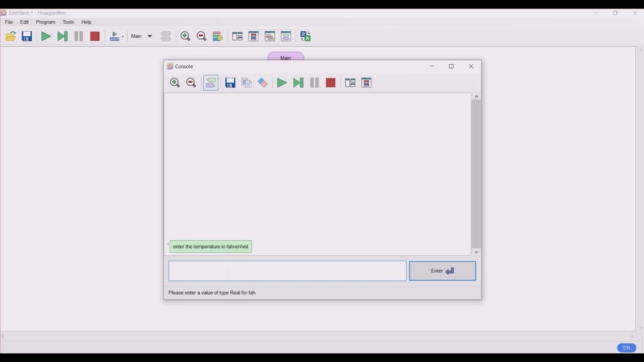This screenshot has height=362, width=644.
Task: Clear the console with eraser icon
Action: (263, 83)
